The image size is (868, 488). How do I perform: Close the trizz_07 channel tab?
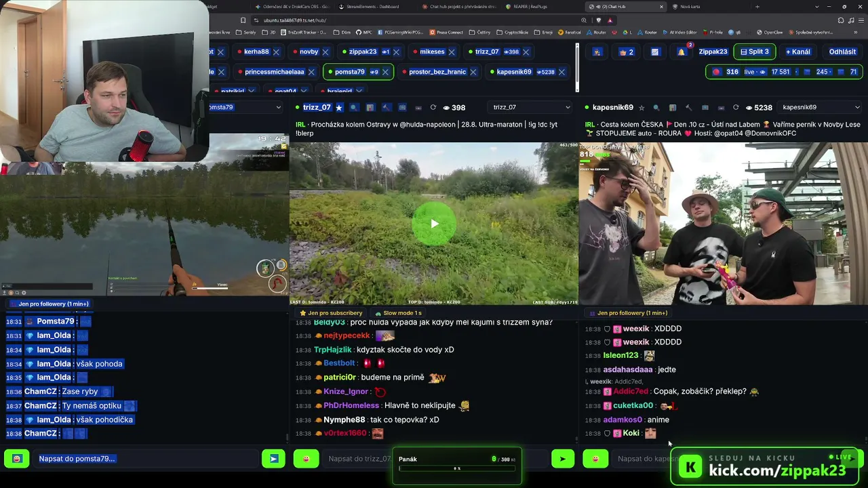(x=526, y=52)
